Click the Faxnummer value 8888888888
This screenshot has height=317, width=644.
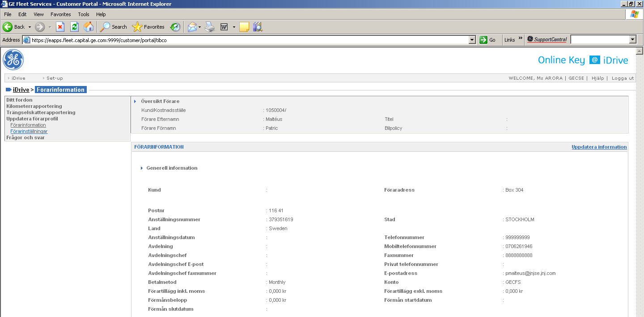tap(519, 255)
